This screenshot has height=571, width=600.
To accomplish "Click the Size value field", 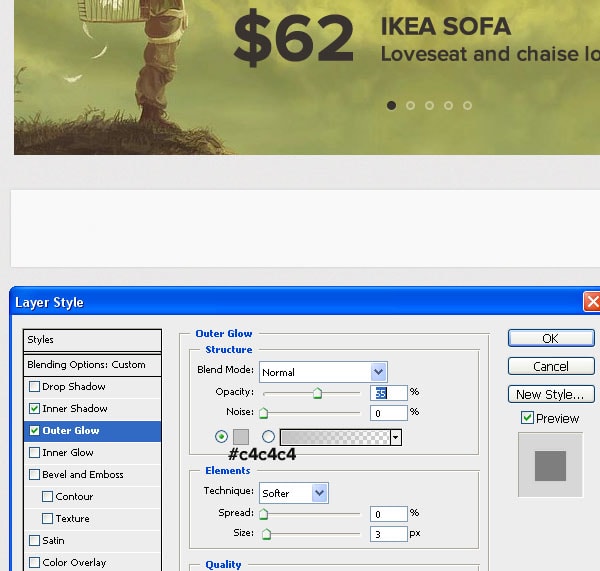I will click(389, 534).
